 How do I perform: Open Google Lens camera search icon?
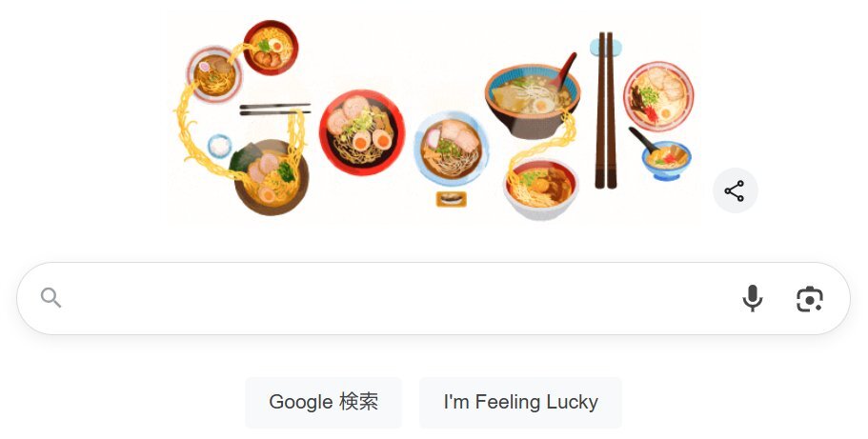coord(809,299)
